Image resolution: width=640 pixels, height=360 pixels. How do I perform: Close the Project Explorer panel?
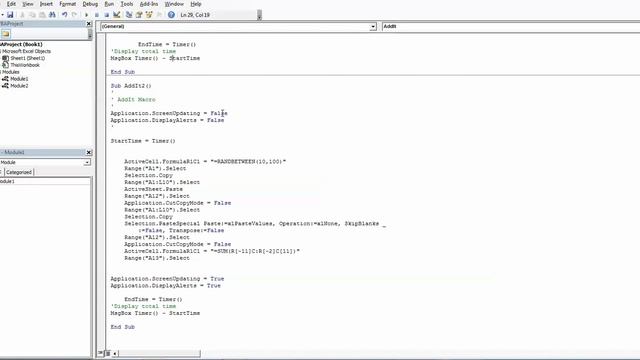click(x=89, y=24)
